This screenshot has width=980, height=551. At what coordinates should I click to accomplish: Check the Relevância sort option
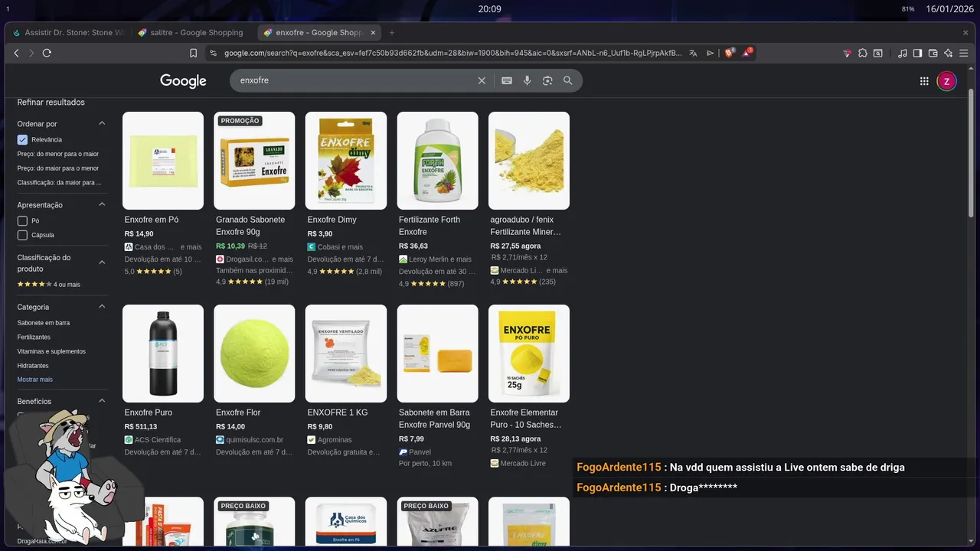point(22,139)
